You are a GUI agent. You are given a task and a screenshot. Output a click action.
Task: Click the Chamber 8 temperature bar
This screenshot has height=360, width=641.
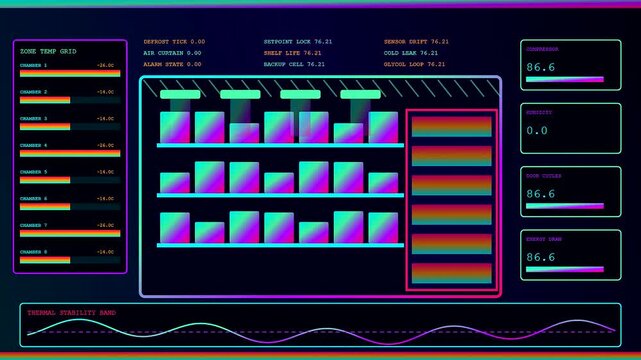pos(70,260)
